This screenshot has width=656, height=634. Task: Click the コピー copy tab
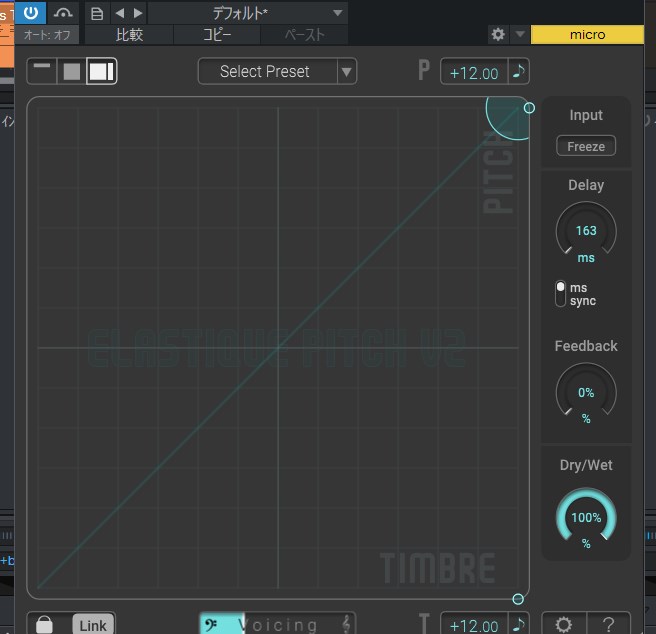217,35
